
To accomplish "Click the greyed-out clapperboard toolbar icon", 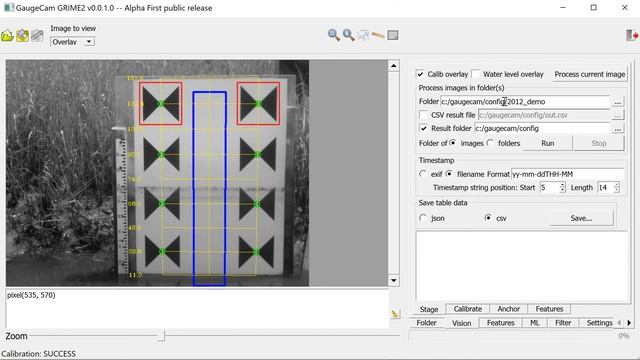I will tap(37, 36).
